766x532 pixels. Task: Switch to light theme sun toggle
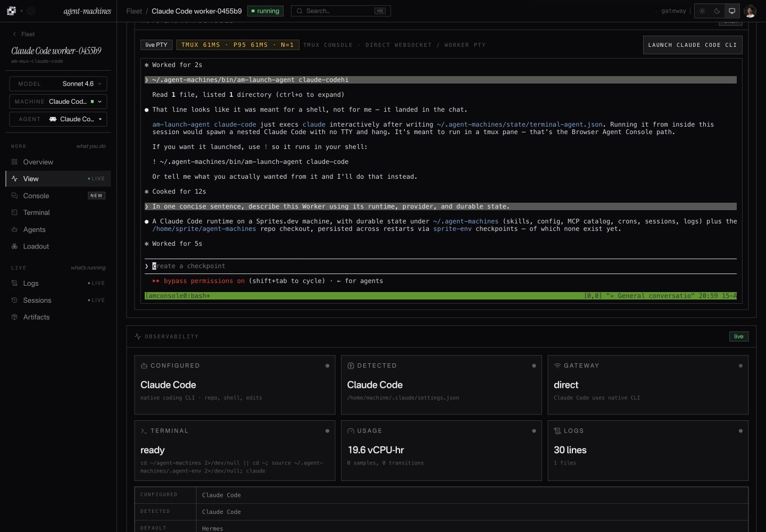coord(702,11)
